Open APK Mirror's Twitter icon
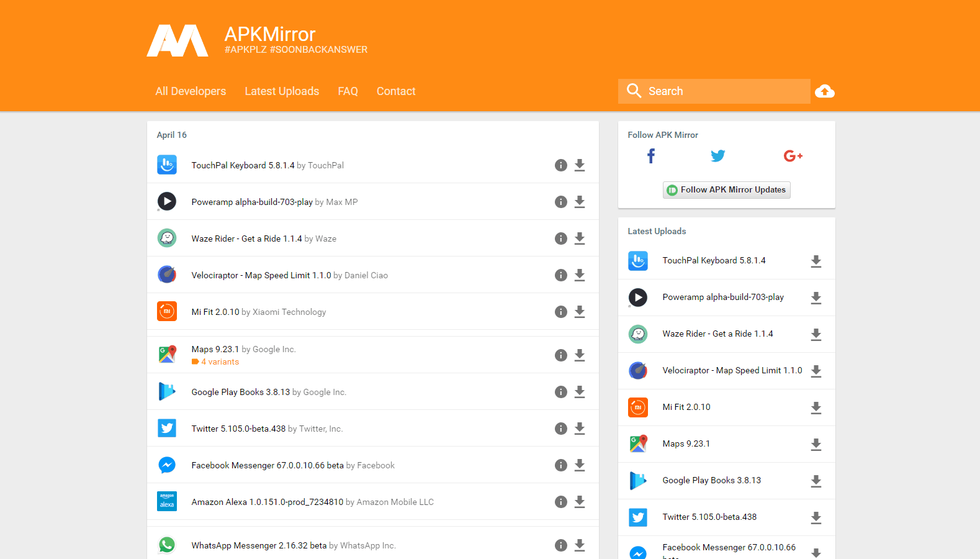 [717, 156]
